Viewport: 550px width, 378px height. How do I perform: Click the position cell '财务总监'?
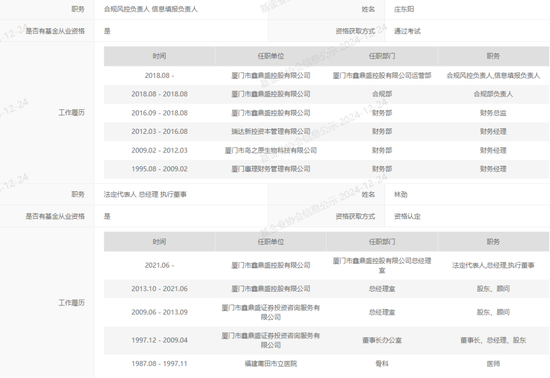(x=493, y=113)
